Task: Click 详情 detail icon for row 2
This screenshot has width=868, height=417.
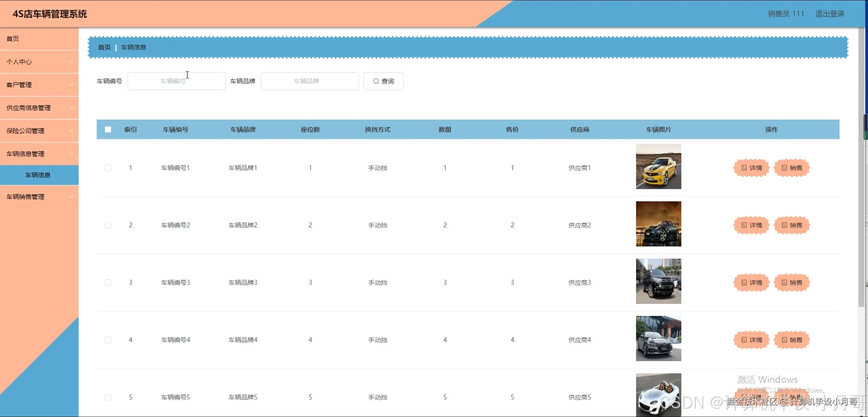Action: click(744, 225)
